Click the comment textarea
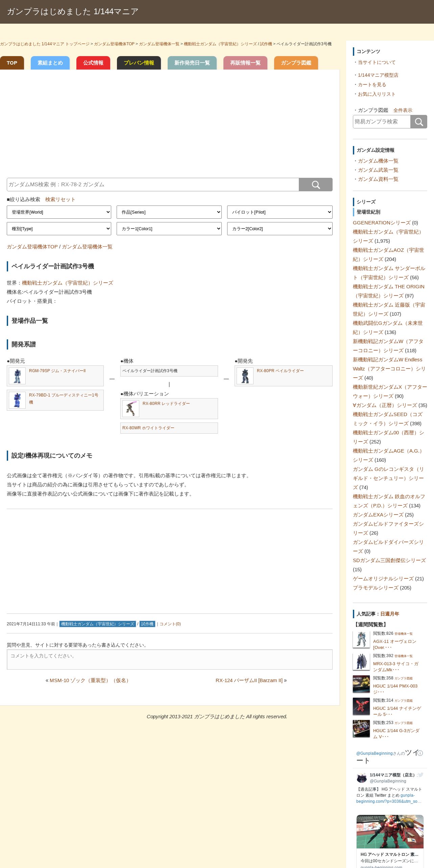 tap(170, 659)
